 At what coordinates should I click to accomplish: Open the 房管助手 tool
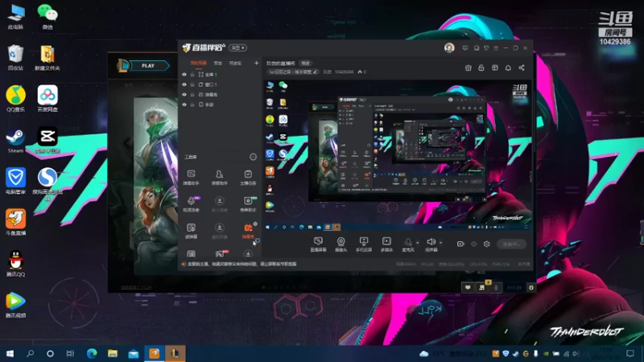(x=219, y=177)
